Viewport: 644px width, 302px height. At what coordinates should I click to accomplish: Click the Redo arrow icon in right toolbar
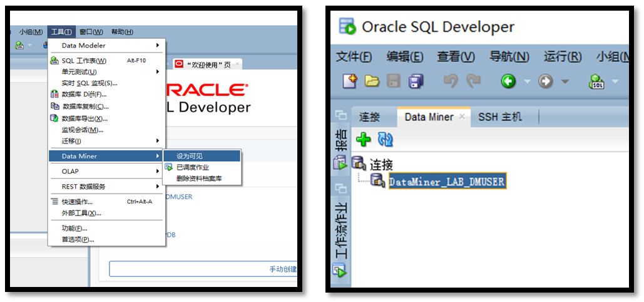pyautogui.click(x=473, y=81)
